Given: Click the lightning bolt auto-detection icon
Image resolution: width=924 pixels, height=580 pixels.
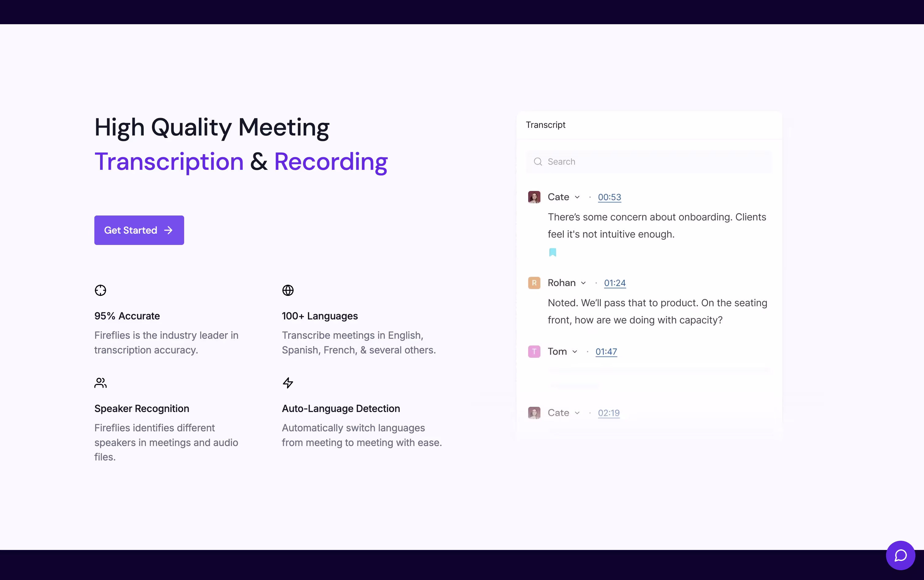Looking at the screenshot, I should [x=288, y=383].
